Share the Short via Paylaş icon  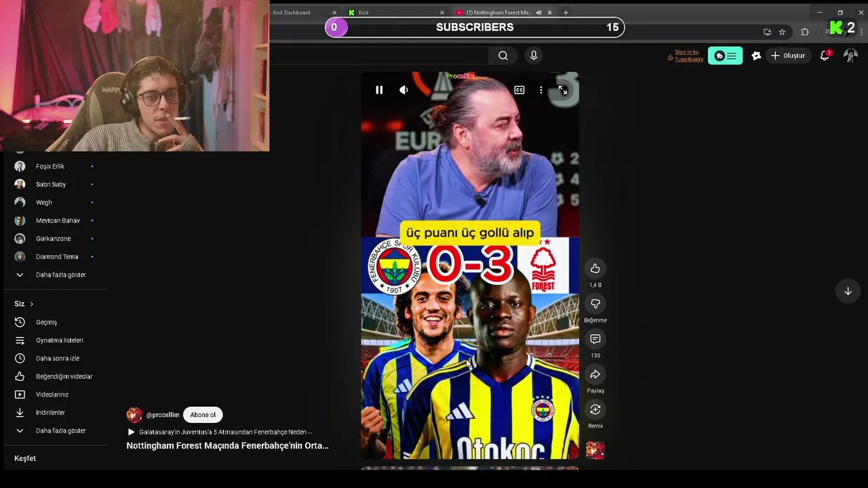pyautogui.click(x=595, y=374)
